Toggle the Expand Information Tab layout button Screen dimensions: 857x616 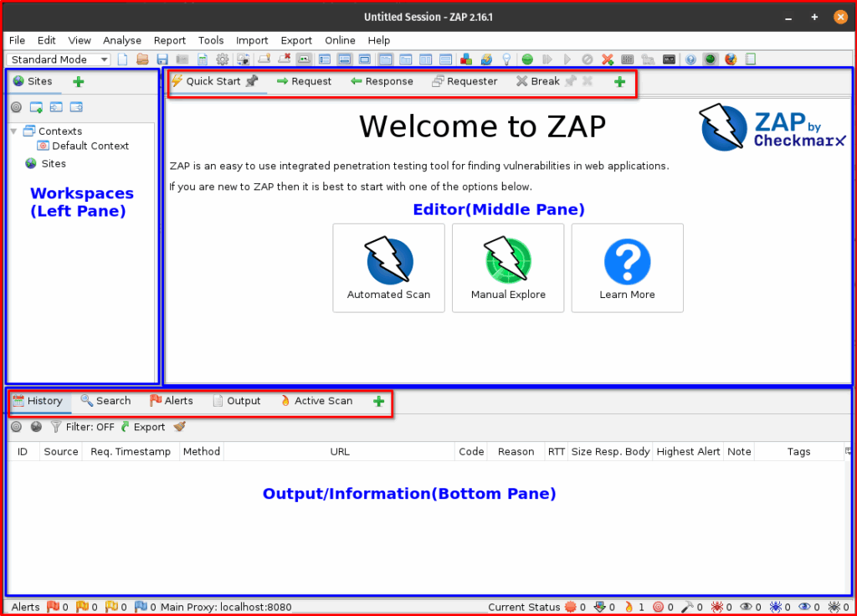coord(344,59)
